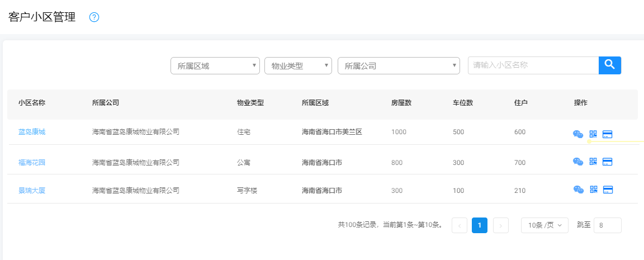Change the 10条/页 page size selector
This screenshot has height=260, width=644.
pyautogui.click(x=544, y=225)
